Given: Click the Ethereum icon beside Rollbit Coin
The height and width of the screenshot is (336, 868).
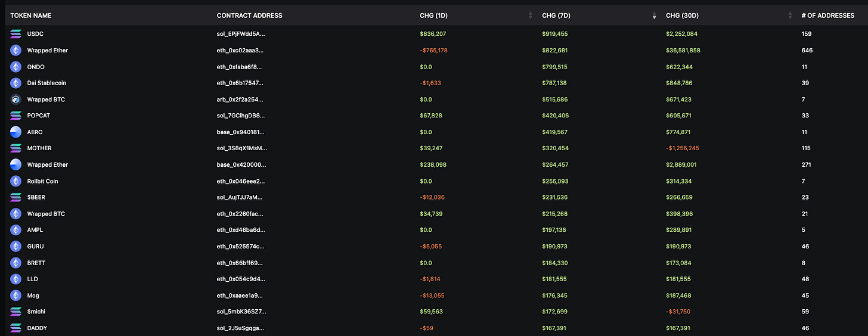Looking at the screenshot, I should click(15, 181).
